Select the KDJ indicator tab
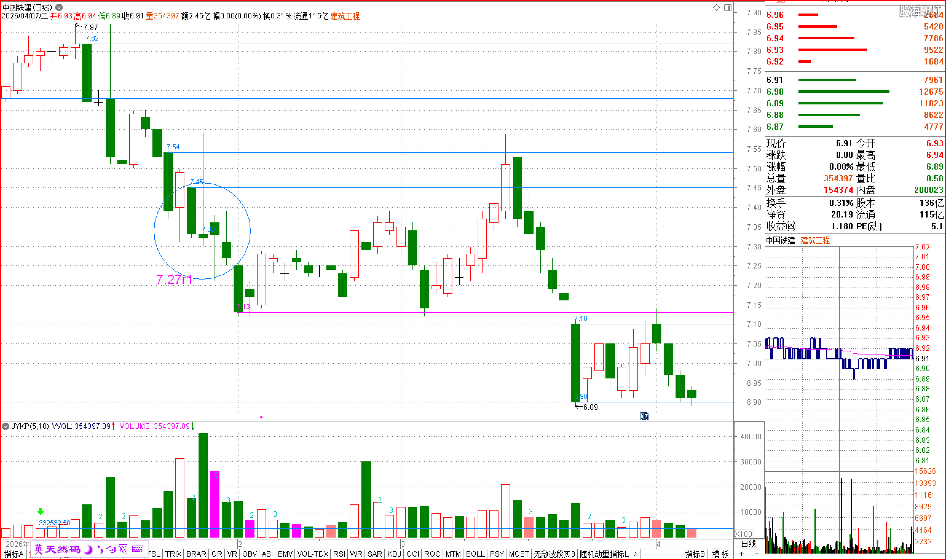The image size is (946, 560). tap(394, 554)
